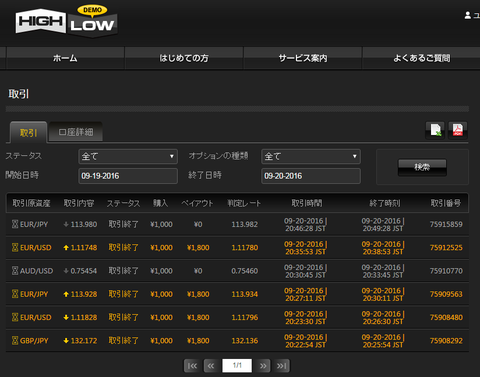
Task: Open はじめての方 menu
Action: pyautogui.click(x=184, y=58)
